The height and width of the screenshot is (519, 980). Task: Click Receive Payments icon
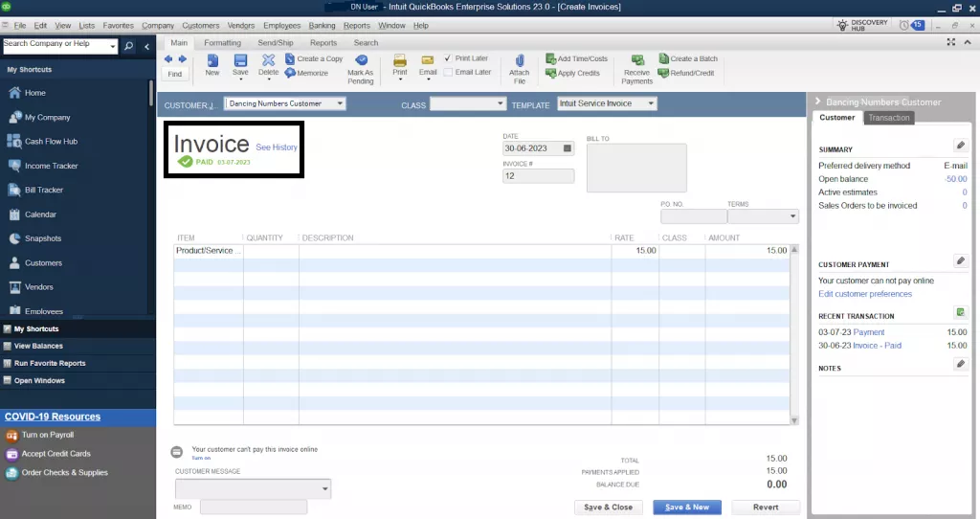click(x=636, y=60)
